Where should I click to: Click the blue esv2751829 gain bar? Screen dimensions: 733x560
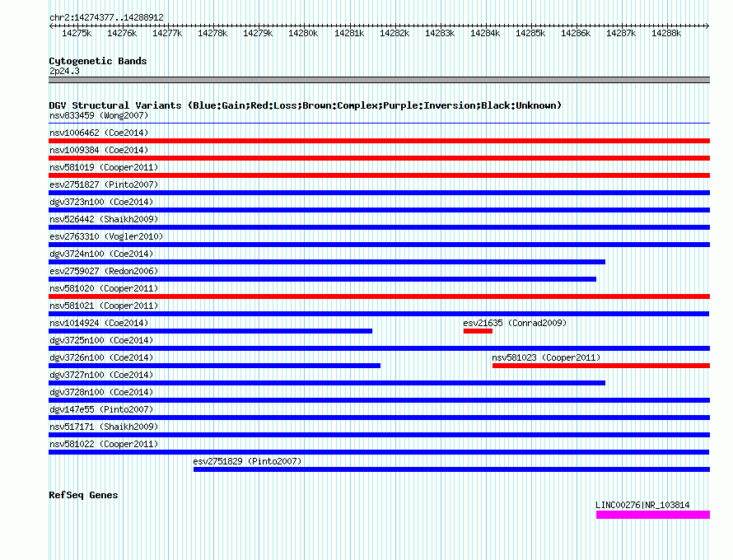point(451,469)
